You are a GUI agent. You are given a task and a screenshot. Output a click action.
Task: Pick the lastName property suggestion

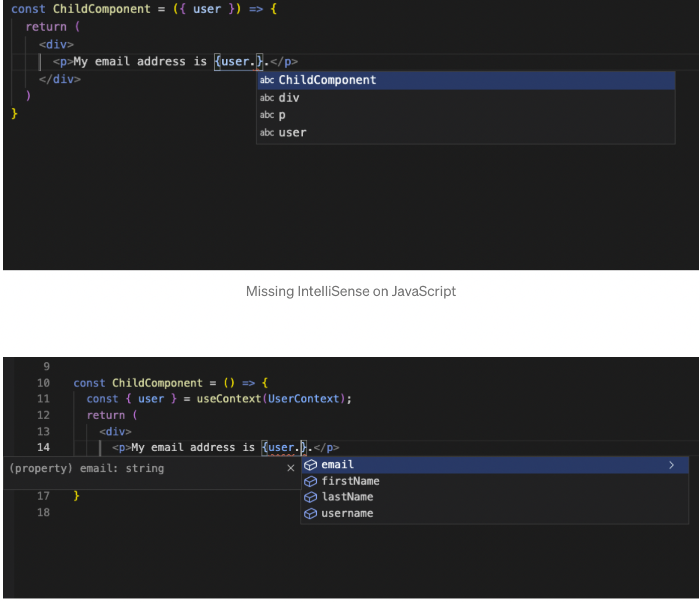point(495,497)
